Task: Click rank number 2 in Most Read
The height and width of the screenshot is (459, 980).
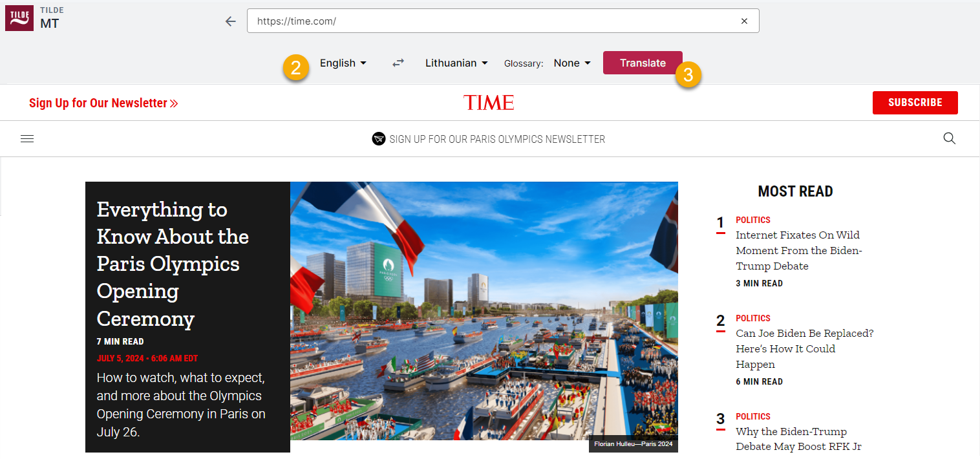Action: pos(720,321)
